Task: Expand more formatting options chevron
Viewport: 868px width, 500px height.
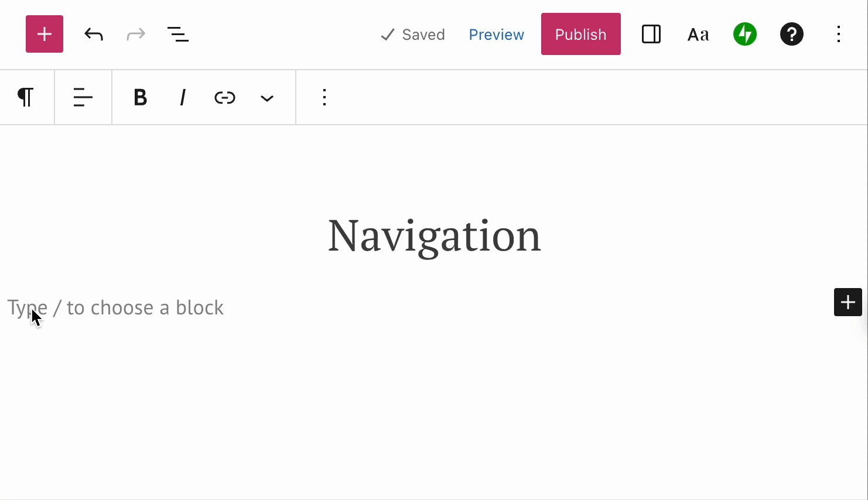Action: pyautogui.click(x=266, y=97)
